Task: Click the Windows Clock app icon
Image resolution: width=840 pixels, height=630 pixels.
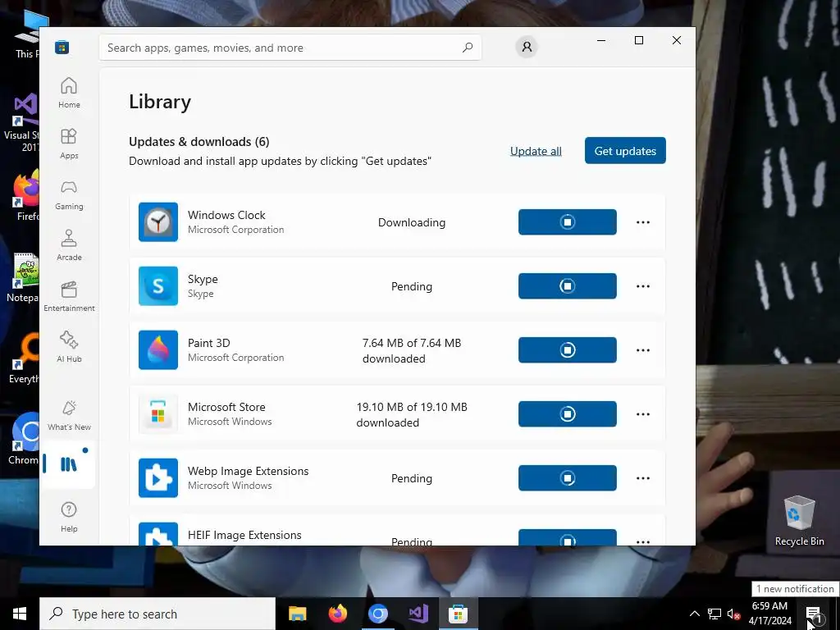Action: click(x=158, y=221)
